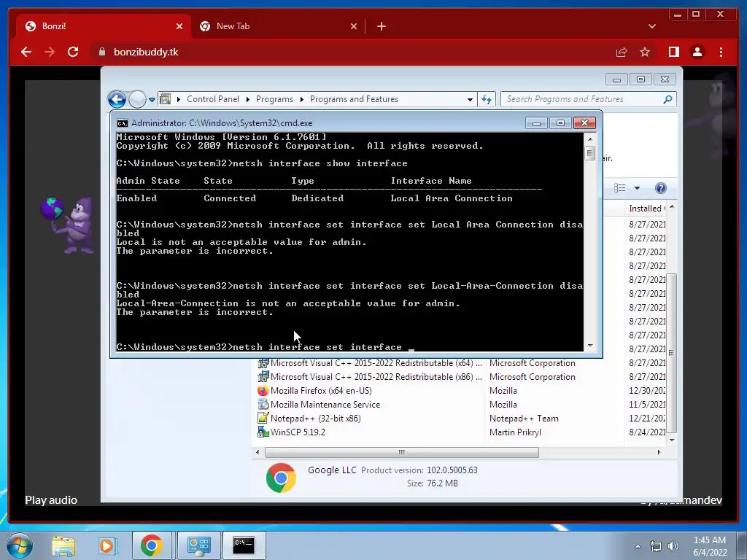Open Help question mark icon
The image size is (747, 560).
[661, 188]
